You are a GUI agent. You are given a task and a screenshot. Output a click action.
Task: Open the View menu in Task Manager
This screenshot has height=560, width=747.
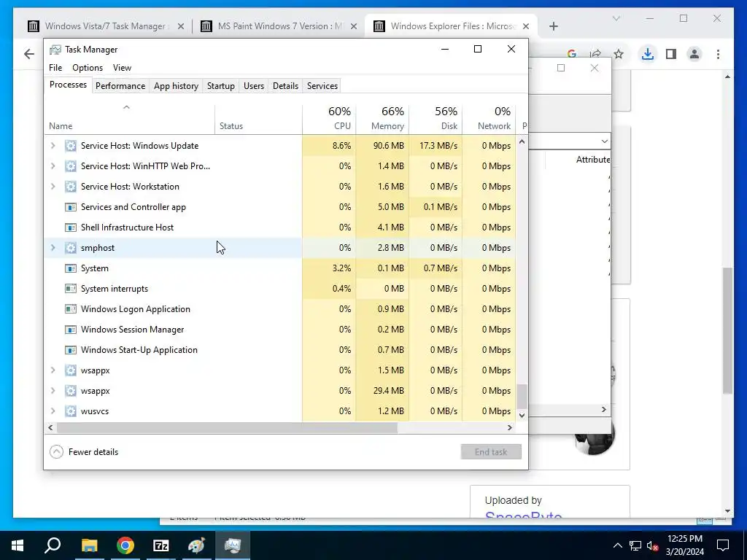[x=122, y=68]
